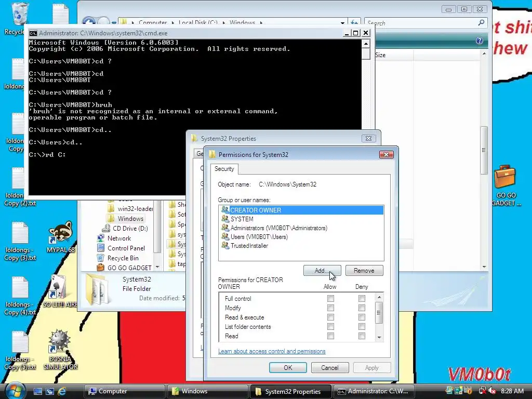Screen dimensions: 532x399
Task: Click CD Drive (D:) in navigation tree
Action: point(130,229)
